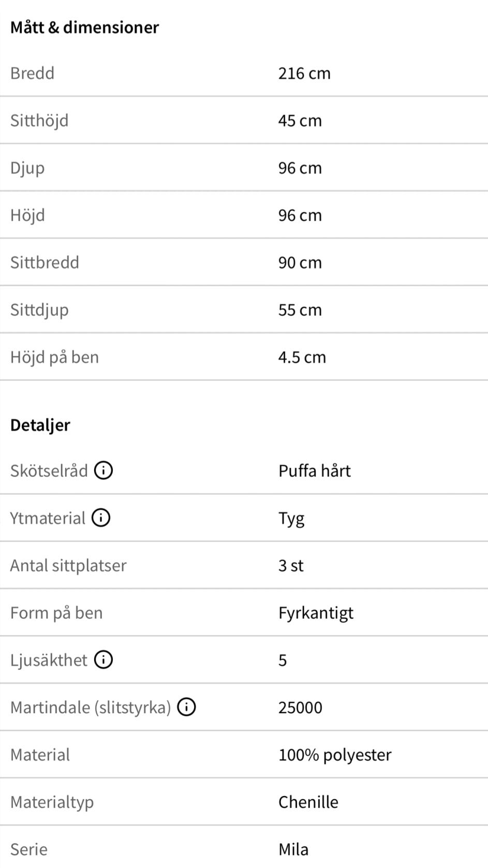
Task: Open info icon next to Ytmaterial
Action: coord(101,518)
